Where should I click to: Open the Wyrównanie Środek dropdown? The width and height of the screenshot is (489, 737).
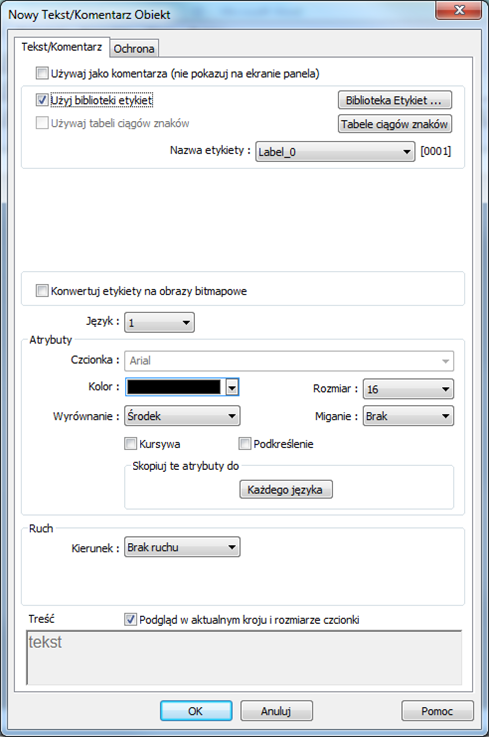(x=182, y=416)
